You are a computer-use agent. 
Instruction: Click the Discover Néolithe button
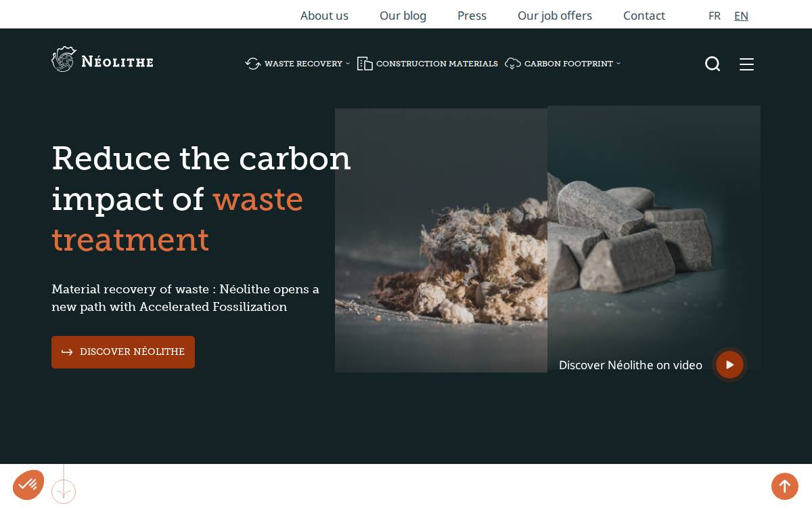[123, 352]
